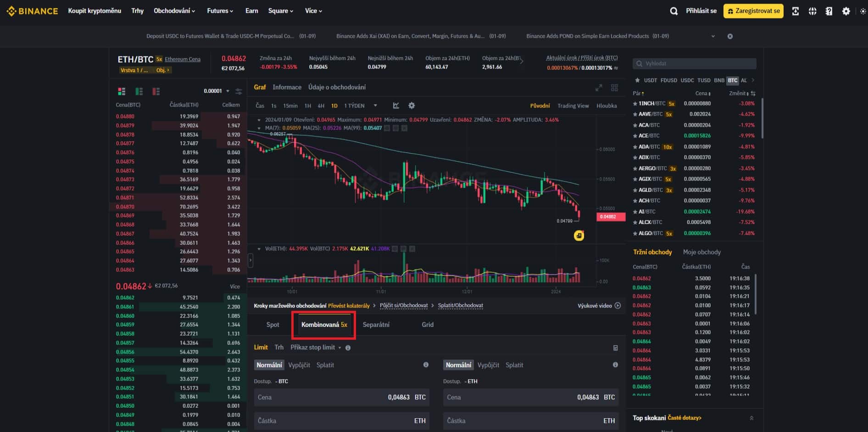Open the search magnifier in the top bar
The image size is (868, 432).
(x=673, y=11)
